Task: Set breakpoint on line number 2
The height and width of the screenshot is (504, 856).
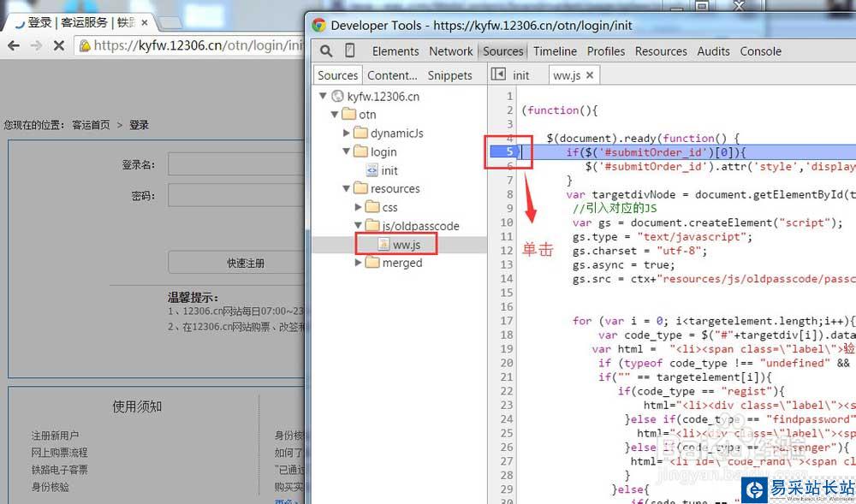Action: 509,110
